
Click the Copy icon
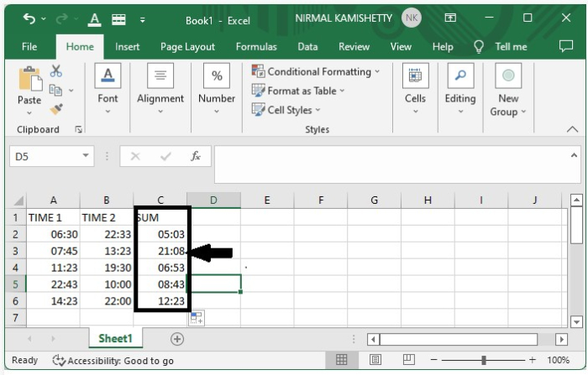(x=56, y=90)
